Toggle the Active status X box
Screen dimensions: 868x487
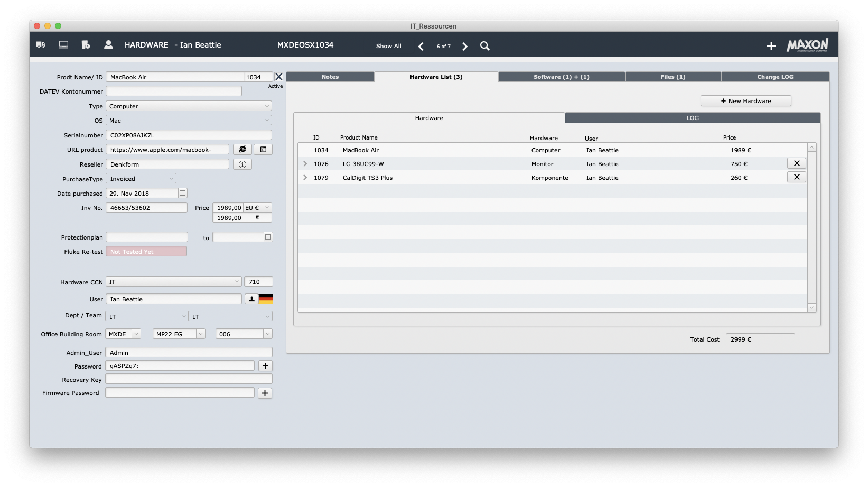[x=279, y=77]
